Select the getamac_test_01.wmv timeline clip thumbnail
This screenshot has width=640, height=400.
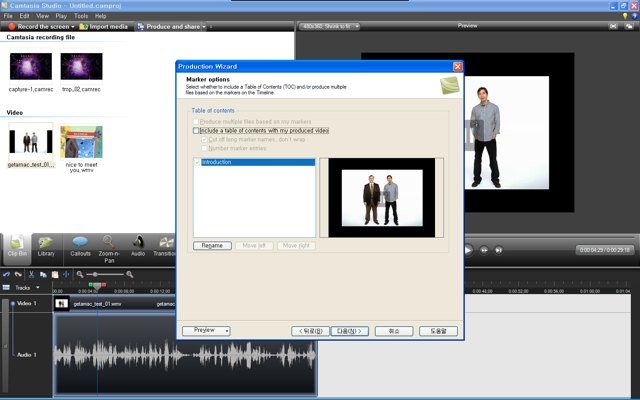[62, 303]
